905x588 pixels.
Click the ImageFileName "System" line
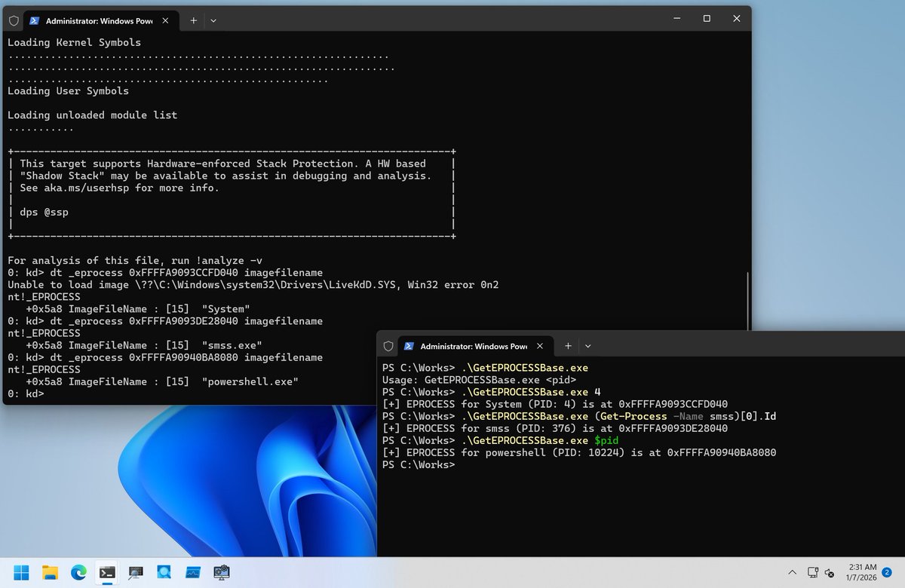click(x=138, y=309)
